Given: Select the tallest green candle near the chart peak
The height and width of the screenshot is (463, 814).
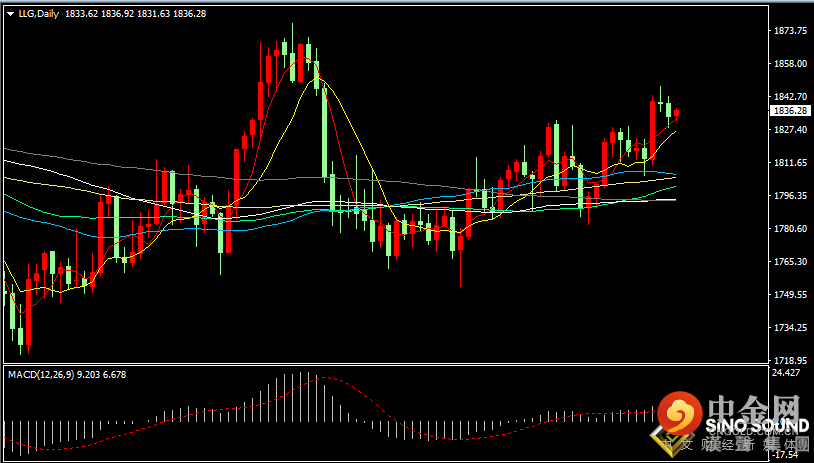Looking at the screenshot, I should pyautogui.click(x=324, y=119).
